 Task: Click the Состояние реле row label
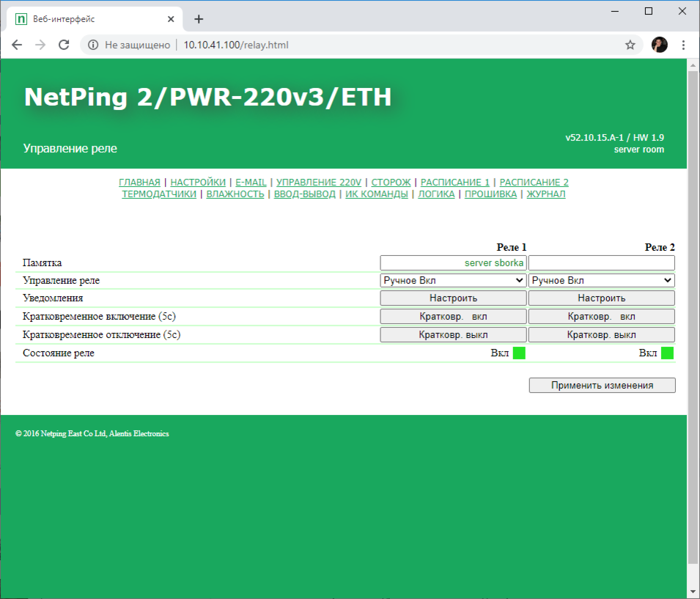pyautogui.click(x=59, y=353)
